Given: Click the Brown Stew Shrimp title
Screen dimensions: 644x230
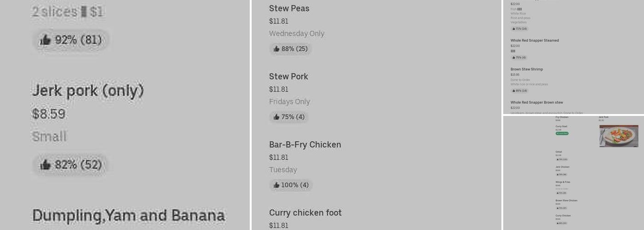Looking at the screenshot, I should (x=526, y=69).
